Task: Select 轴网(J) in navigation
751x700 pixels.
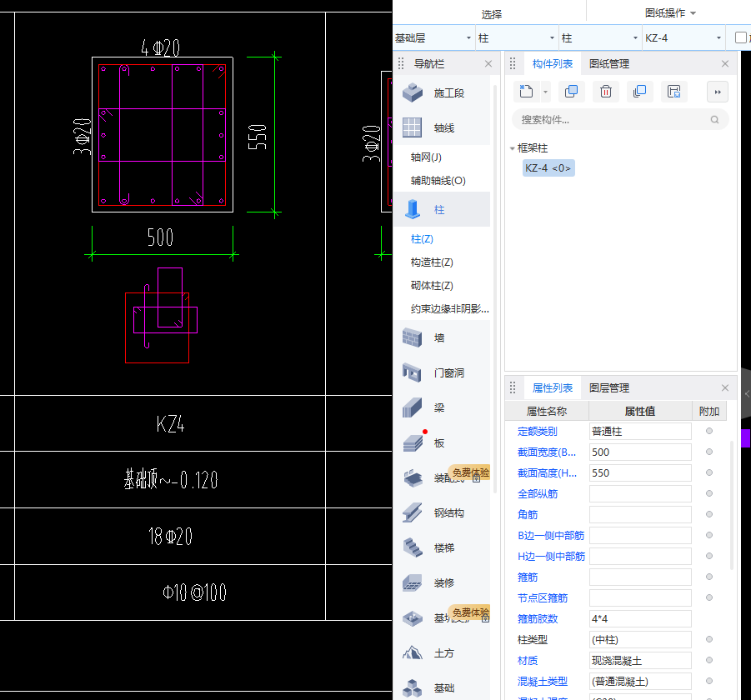Action: pyautogui.click(x=426, y=157)
